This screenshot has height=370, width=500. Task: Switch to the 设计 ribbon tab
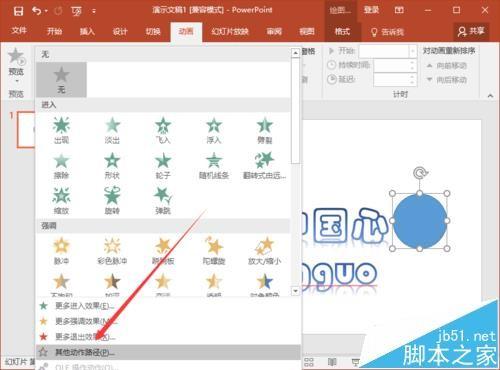pos(120,32)
